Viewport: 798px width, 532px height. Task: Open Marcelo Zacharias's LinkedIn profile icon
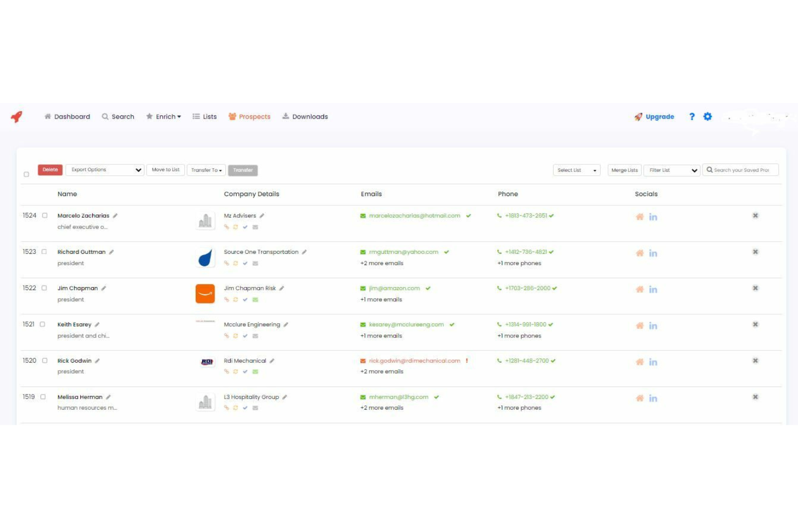click(653, 217)
